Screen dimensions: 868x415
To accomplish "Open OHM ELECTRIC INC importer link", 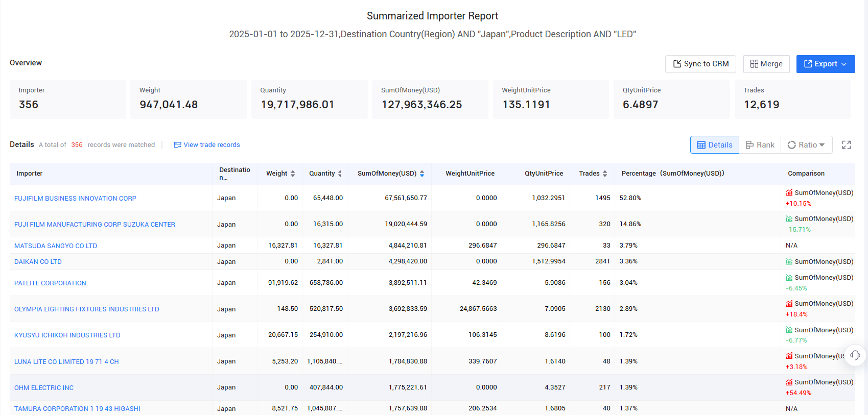I will (44, 388).
